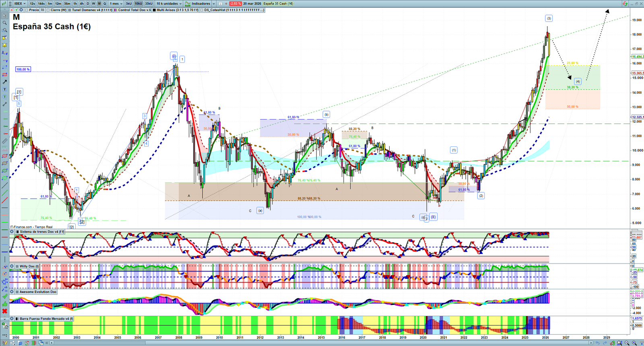The height and width of the screenshot is (346, 644).
Task: Select the red ellipse drawing tool
Action: (x=4, y=156)
